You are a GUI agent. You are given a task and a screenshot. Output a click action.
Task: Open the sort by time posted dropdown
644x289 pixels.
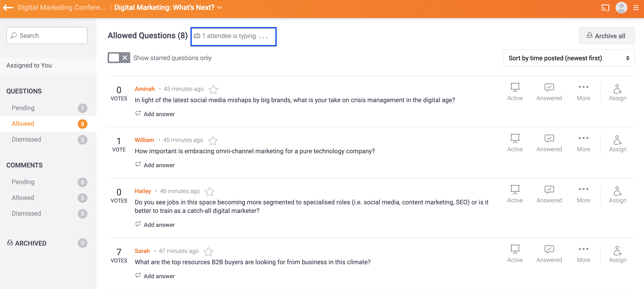point(569,58)
